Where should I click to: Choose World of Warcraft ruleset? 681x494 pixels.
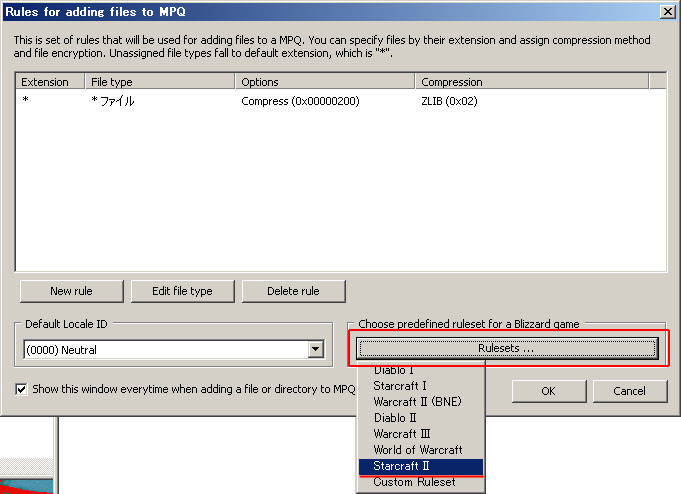point(420,450)
